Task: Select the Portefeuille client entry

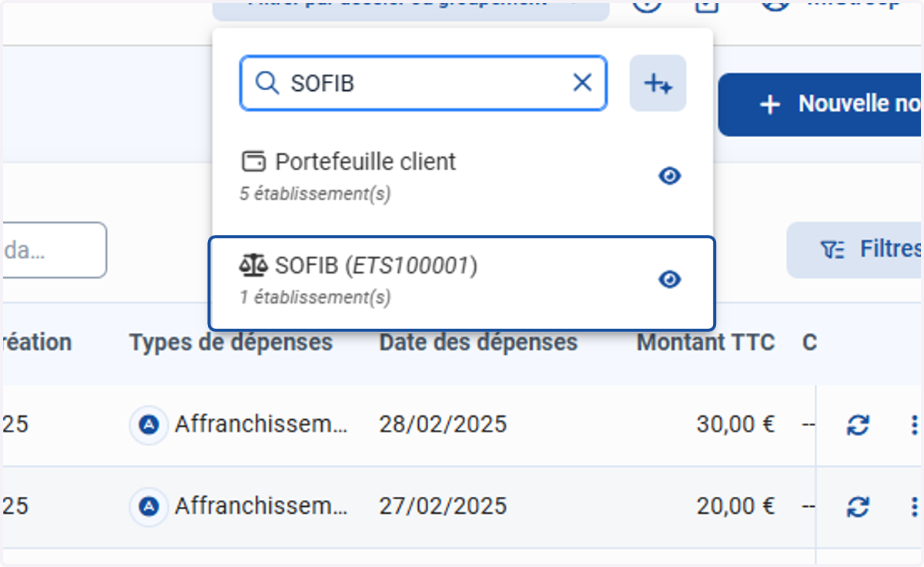Action: click(x=462, y=176)
